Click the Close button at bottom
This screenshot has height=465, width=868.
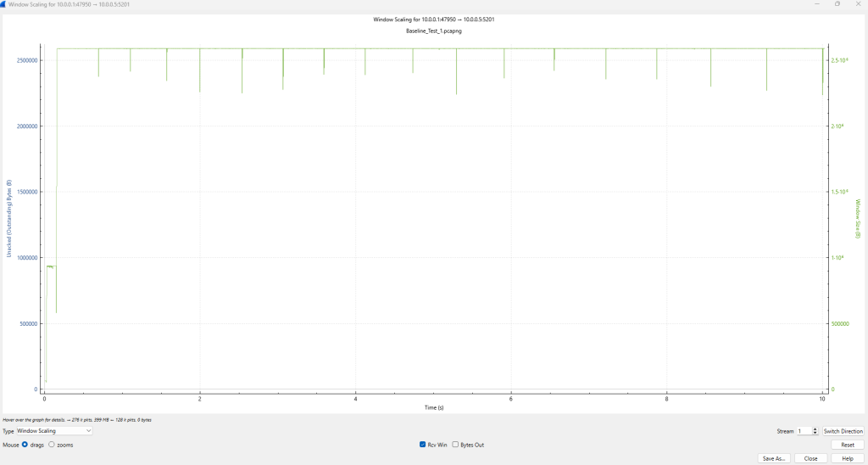(x=810, y=458)
